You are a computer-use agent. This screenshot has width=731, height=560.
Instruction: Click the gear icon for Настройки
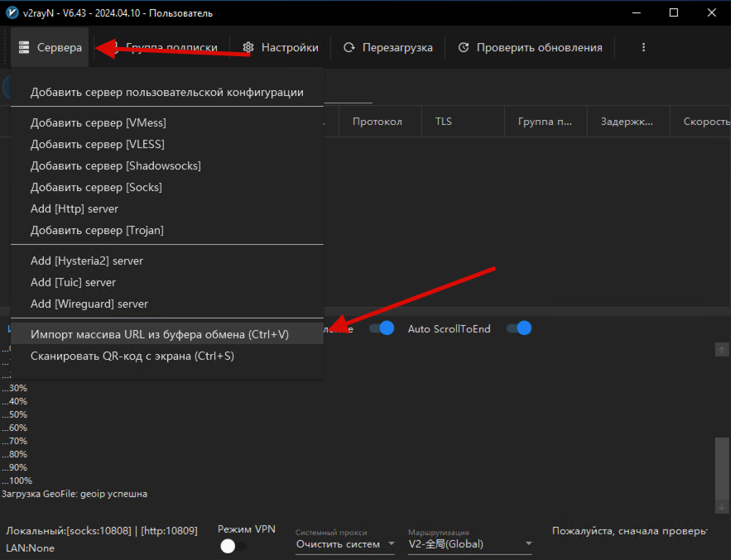[248, 47]
